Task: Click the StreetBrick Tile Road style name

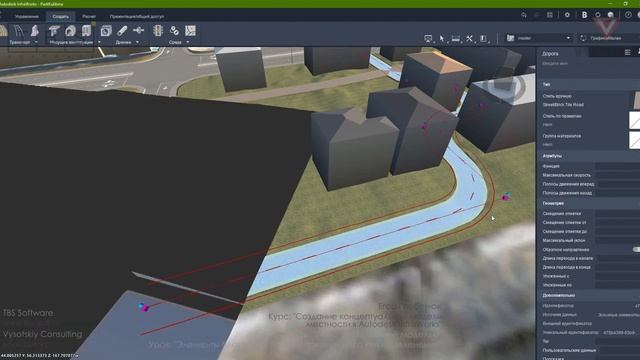Action: (x=563, y=105)
